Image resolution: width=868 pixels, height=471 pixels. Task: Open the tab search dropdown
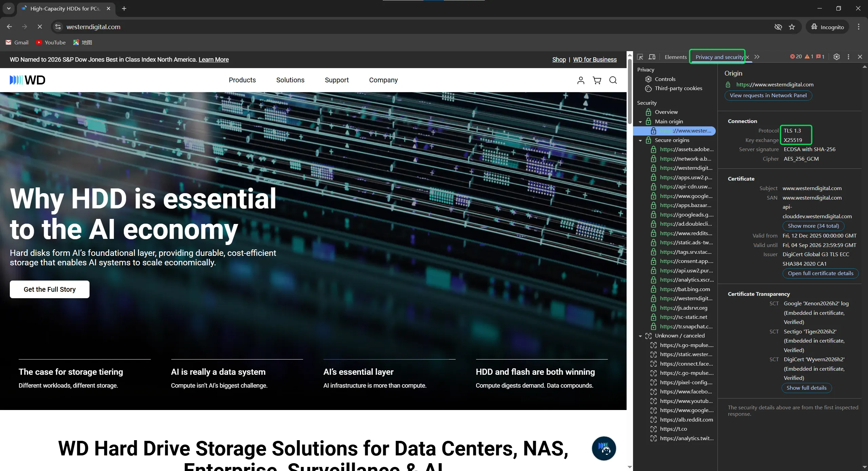[9, 8]
